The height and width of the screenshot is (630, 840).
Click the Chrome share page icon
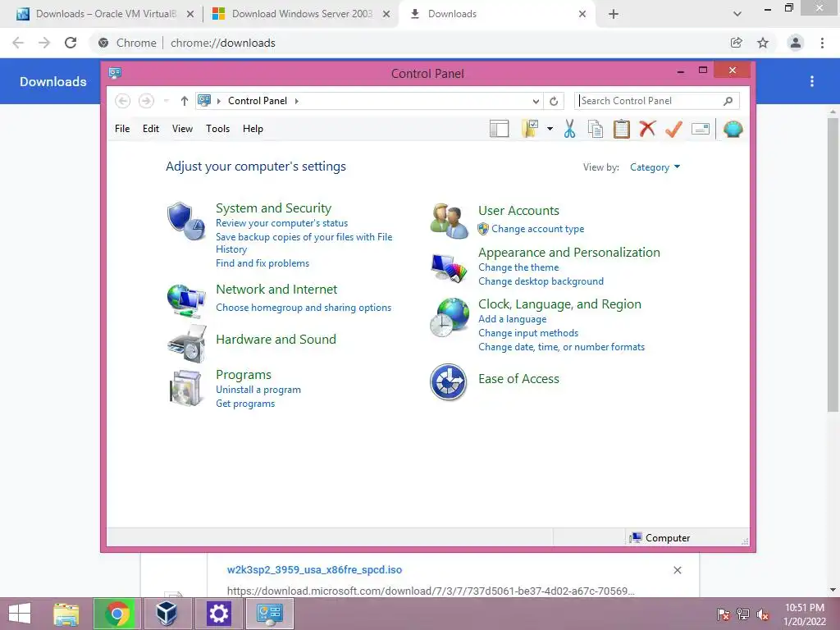click(x=736, y=43)
